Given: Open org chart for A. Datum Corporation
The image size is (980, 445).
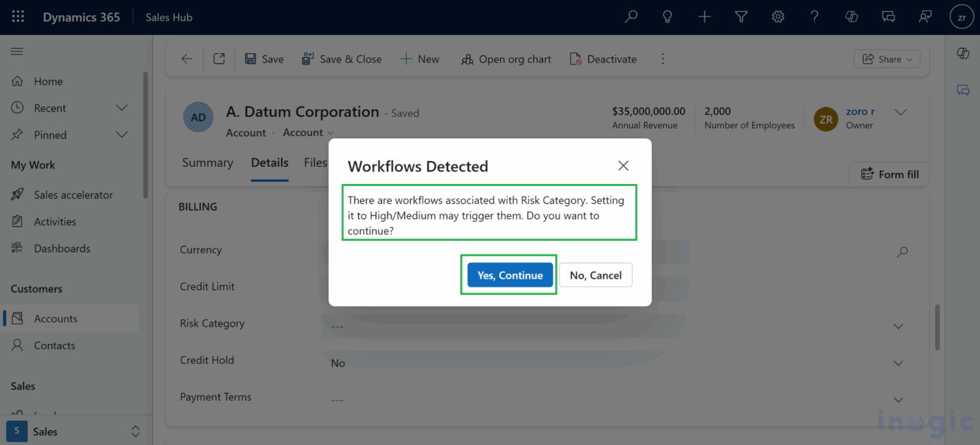Looking at the screenshot, I should click(x=505, y=59).
